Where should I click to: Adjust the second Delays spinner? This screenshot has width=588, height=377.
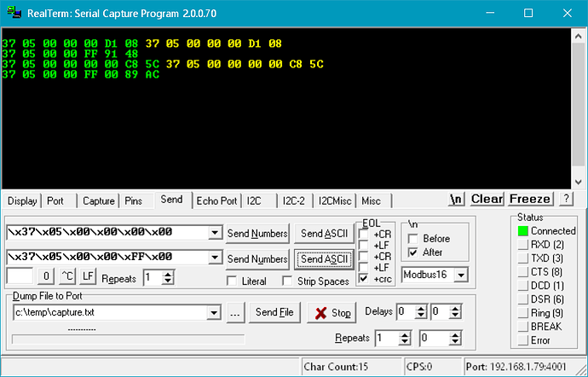(455, 311)
